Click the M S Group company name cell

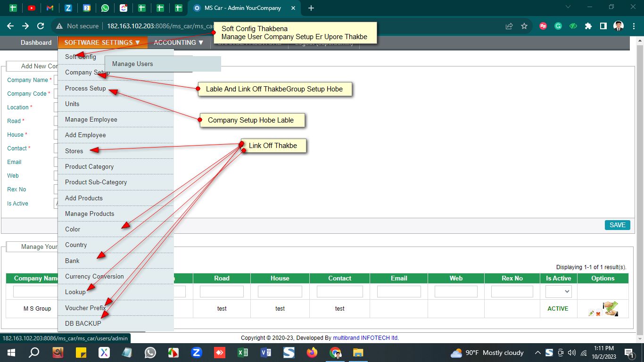point(37,309)
